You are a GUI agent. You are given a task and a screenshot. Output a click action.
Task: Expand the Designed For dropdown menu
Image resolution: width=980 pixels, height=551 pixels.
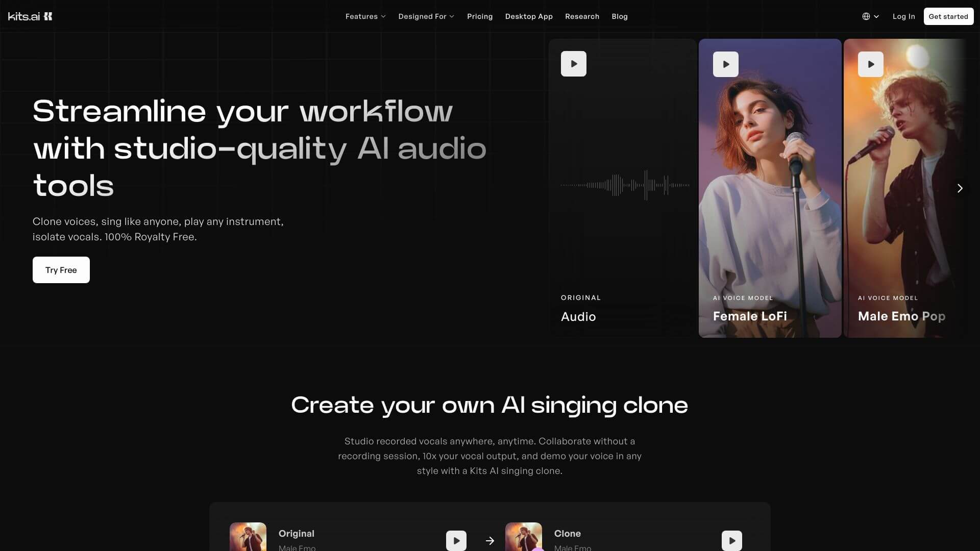(426, 16)
